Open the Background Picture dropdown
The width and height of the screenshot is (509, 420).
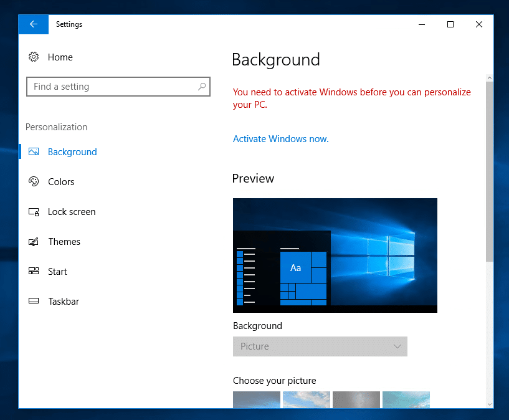[x=320, y=346]
